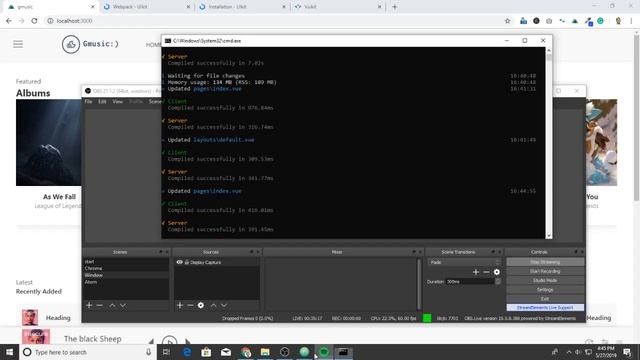Select the Display Capture source row

(x=217, y=262)
